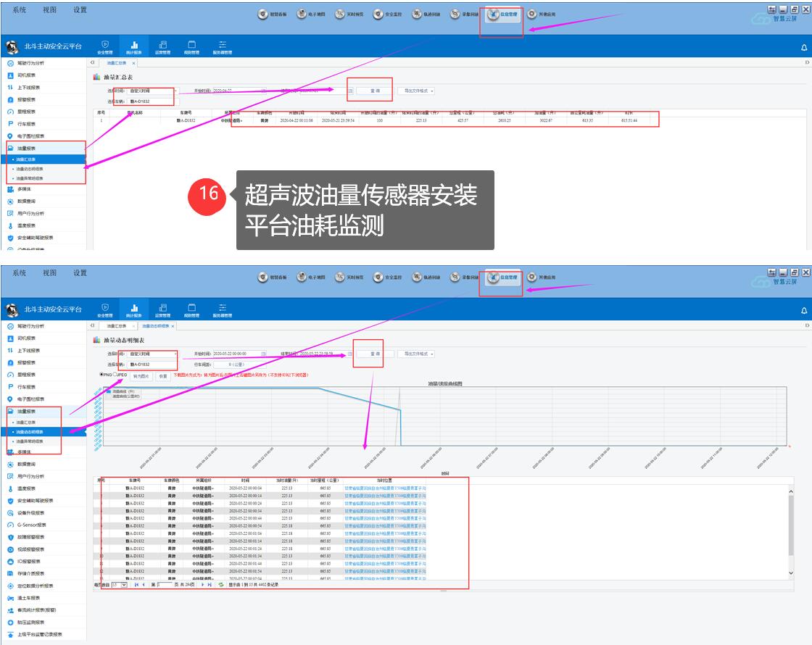Screen dimensions: 812x645
Task: Open the G-Sensor报表 sidebar icon
Action: pyautogui.click(x=10, y=525)
